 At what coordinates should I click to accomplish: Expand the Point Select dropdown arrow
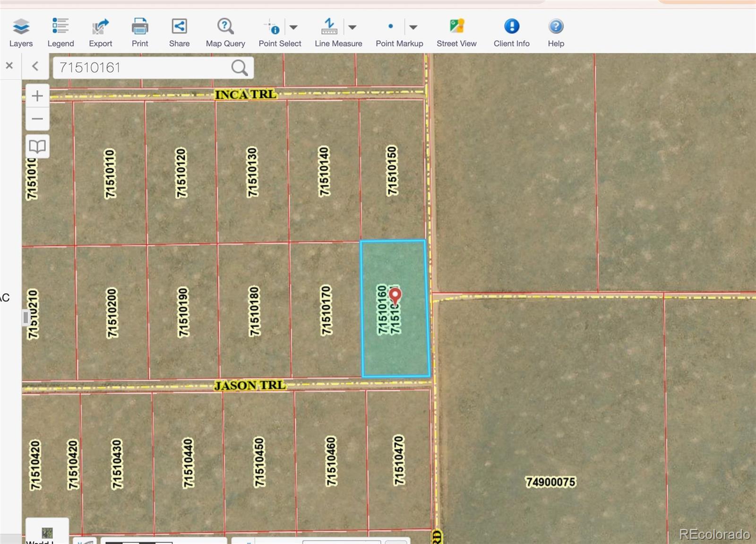coord(293,27)
